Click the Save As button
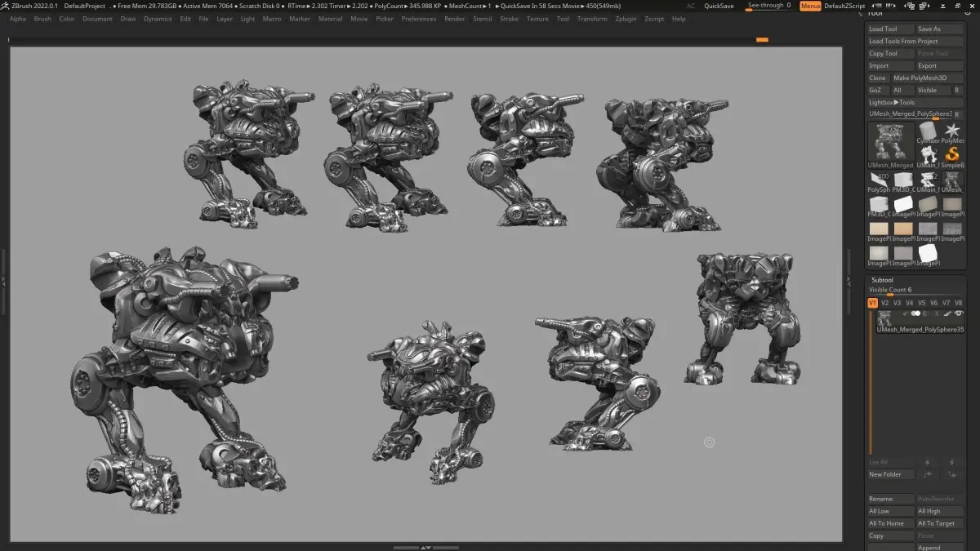 (x=940, y=29)
